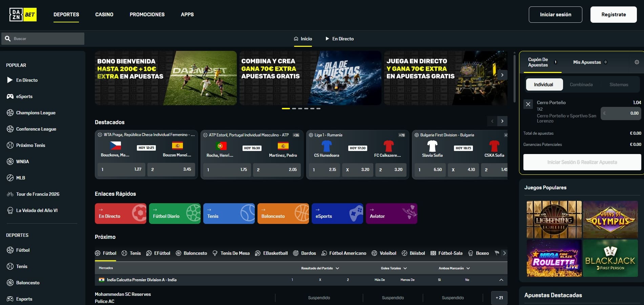
Task: Select EFútbol sport tab in Próximo
Action: [158, 253]
